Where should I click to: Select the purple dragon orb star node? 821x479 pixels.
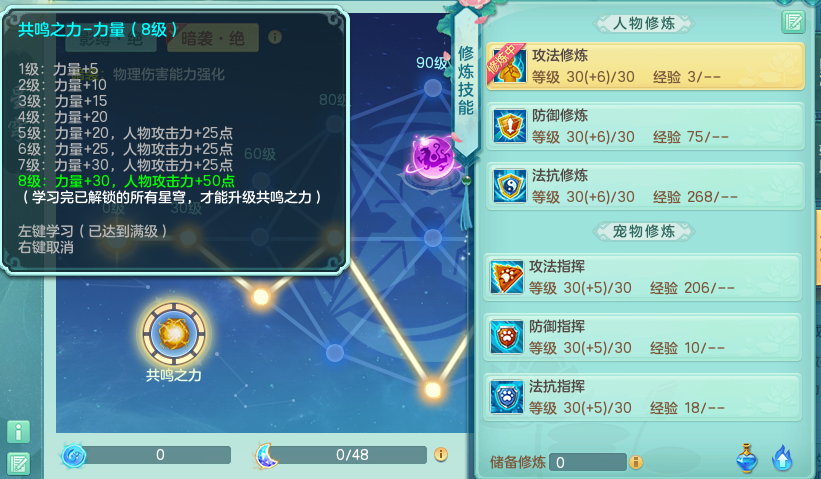point(432,157)
